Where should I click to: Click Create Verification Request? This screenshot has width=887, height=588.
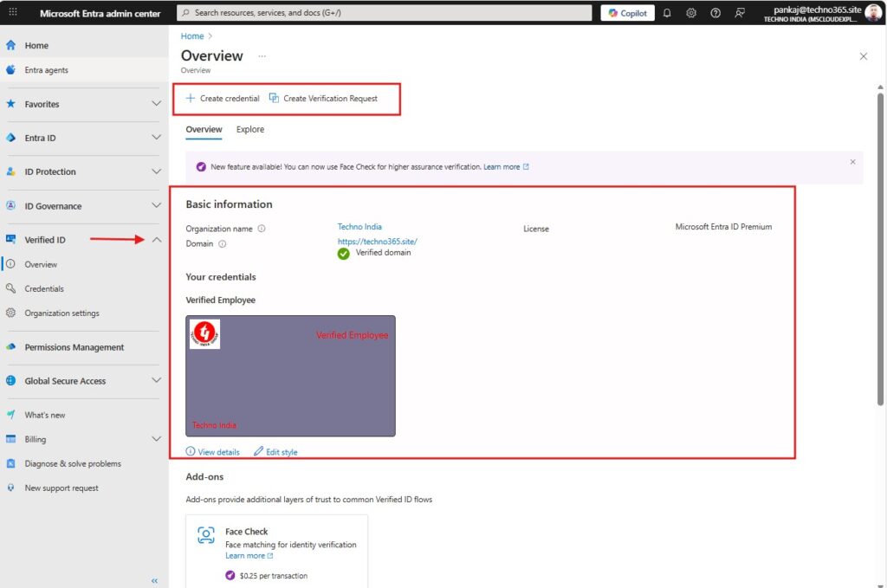point(323,99)
